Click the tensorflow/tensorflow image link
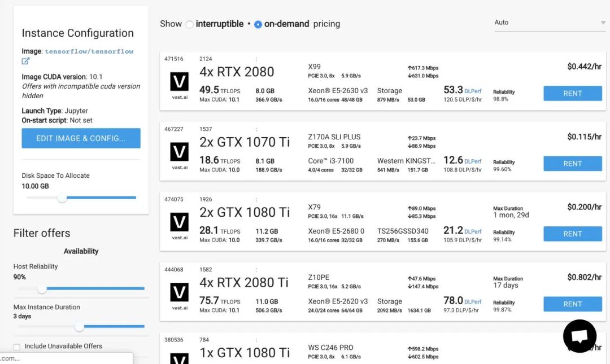Image resolution: width=610 pixels, height=364 pixels. (x=89, y=51)
